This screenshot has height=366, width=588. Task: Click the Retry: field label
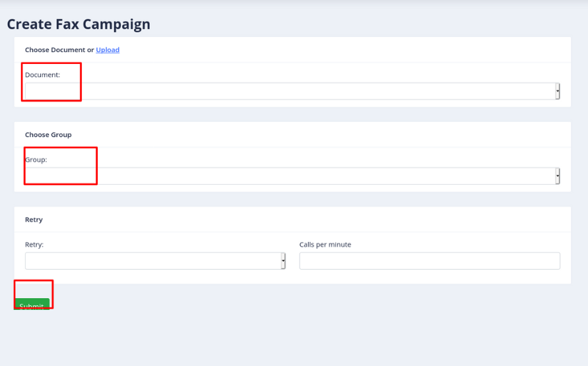point(34,244)
